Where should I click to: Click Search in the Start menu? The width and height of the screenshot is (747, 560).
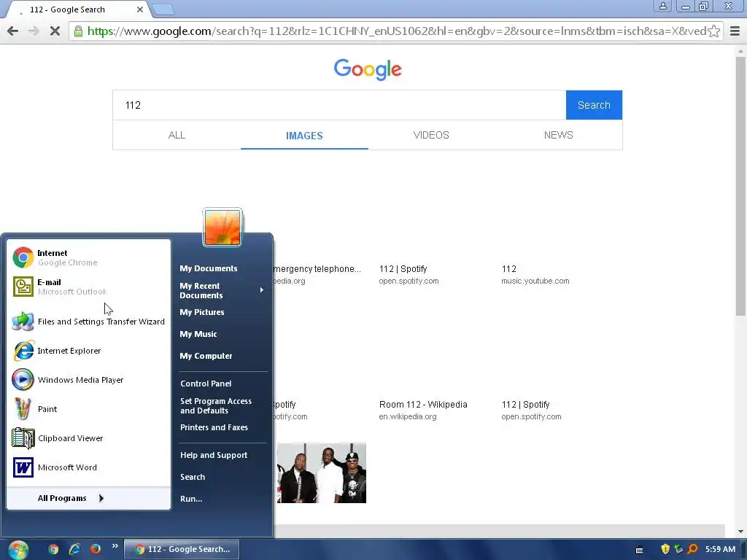pos(193,477)
